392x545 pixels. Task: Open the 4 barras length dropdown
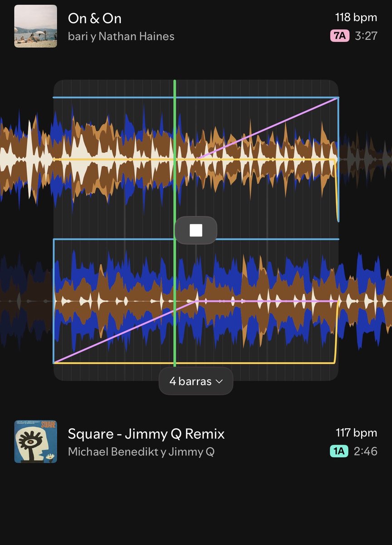click(196, 381)
